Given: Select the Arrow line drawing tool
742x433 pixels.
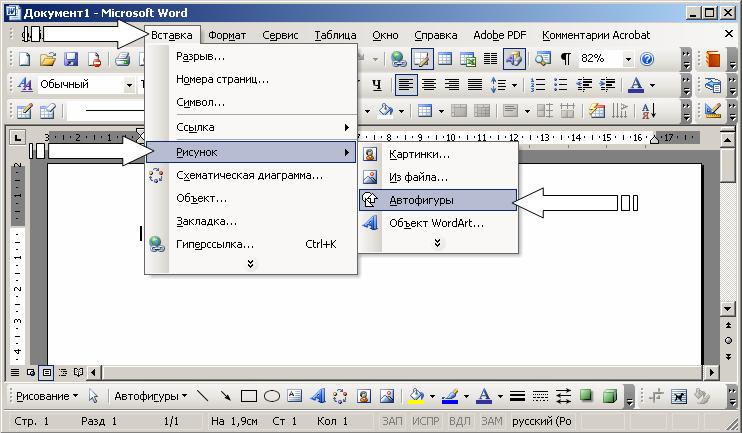Looking at the screenshot, I should (x=226, y=396).
